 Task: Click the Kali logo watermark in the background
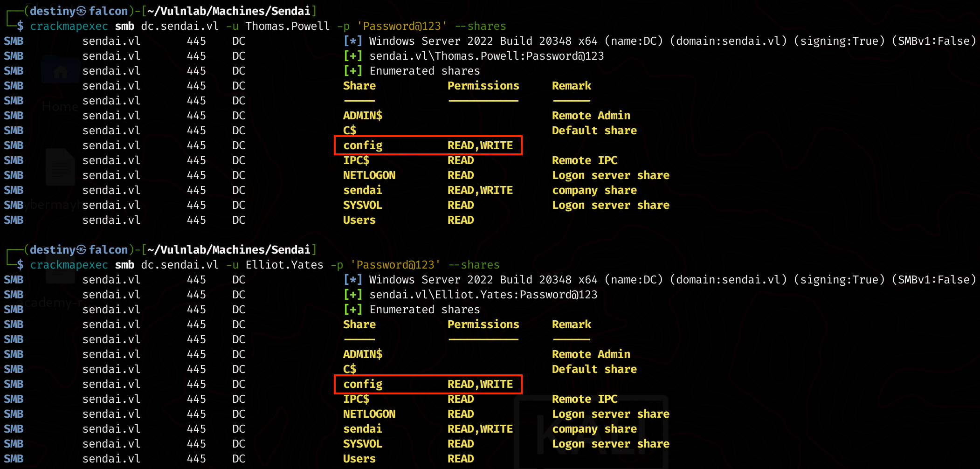[591, 431]
